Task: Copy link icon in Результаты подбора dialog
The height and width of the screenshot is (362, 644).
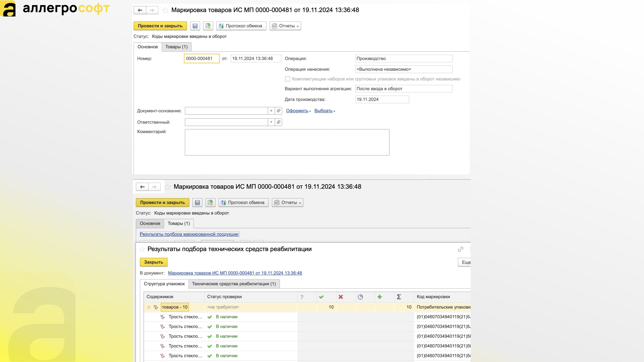Action: (x=460, y=249)
